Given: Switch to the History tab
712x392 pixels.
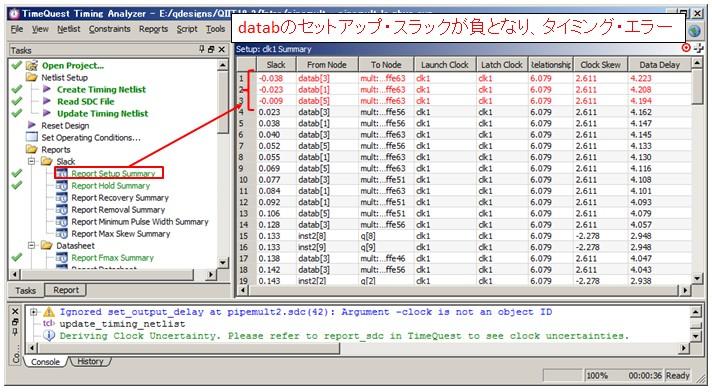Looking at the screenshot, I should [90, 362].
